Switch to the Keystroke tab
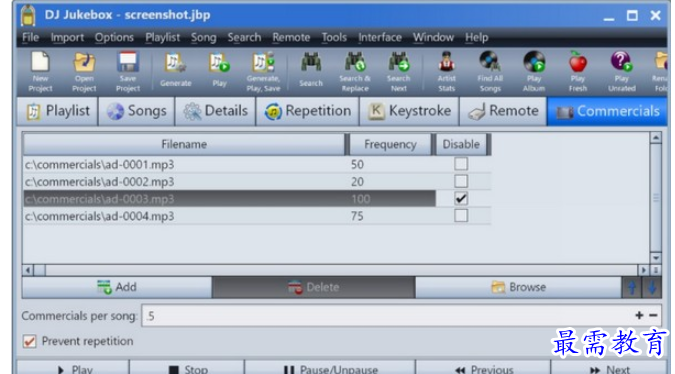 (409, 111)
